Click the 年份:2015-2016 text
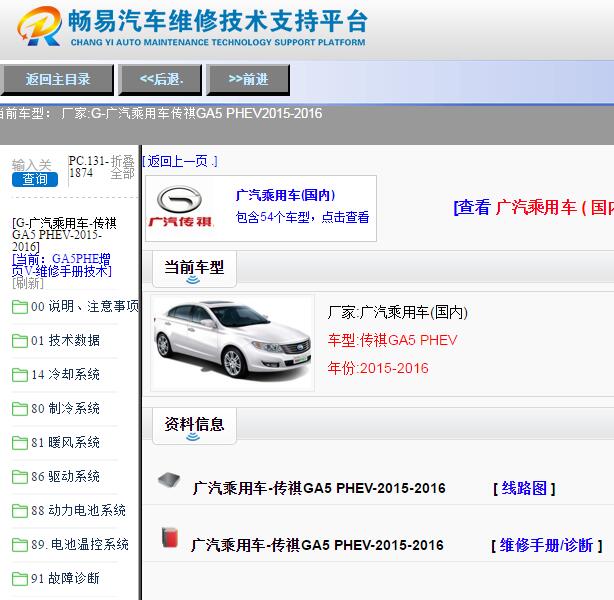 378,368
